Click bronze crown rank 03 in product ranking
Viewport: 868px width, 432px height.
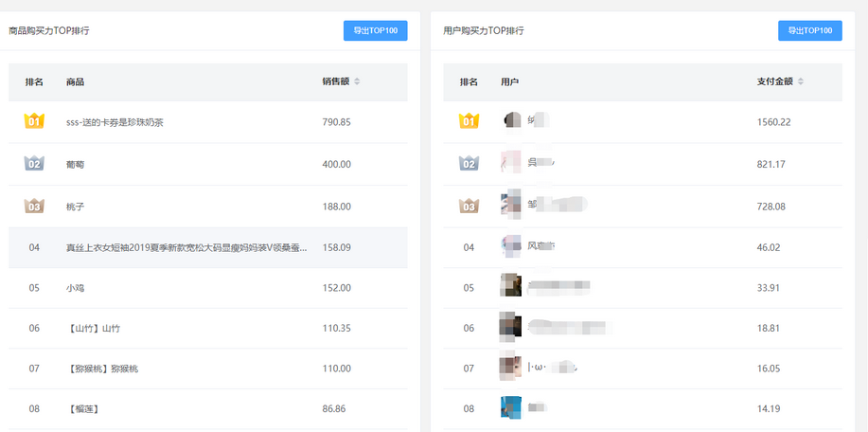pos(34,206)
